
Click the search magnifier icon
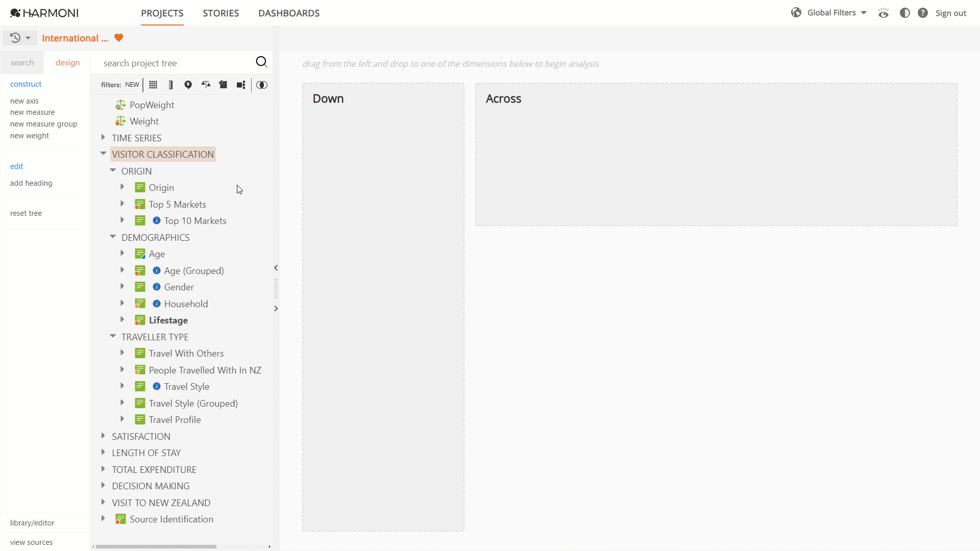261,62
